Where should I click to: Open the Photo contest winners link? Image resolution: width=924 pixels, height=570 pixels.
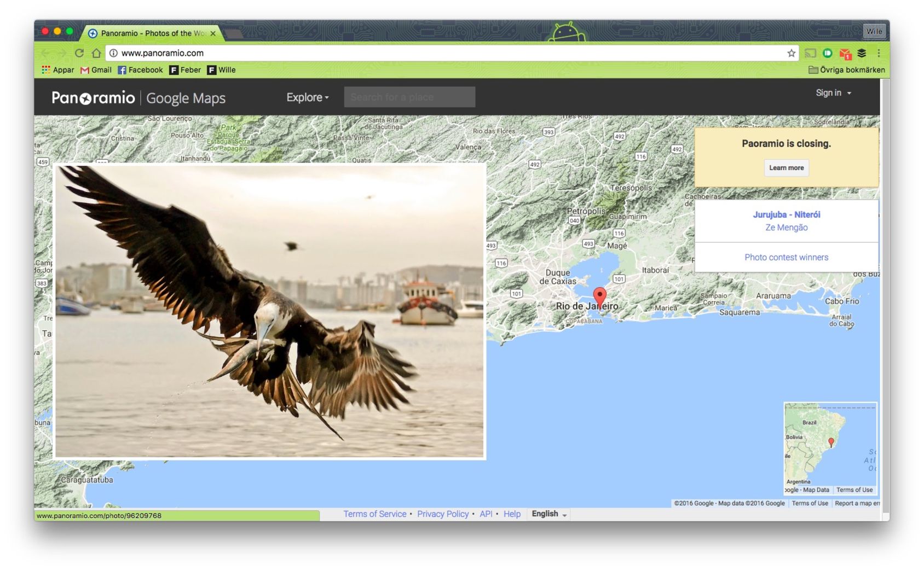[786, 257]
